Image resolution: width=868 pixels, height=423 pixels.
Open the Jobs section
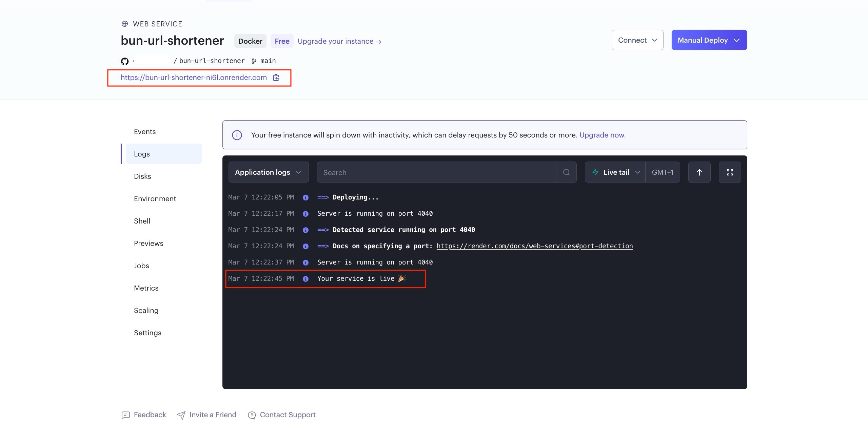click(141, 266)
